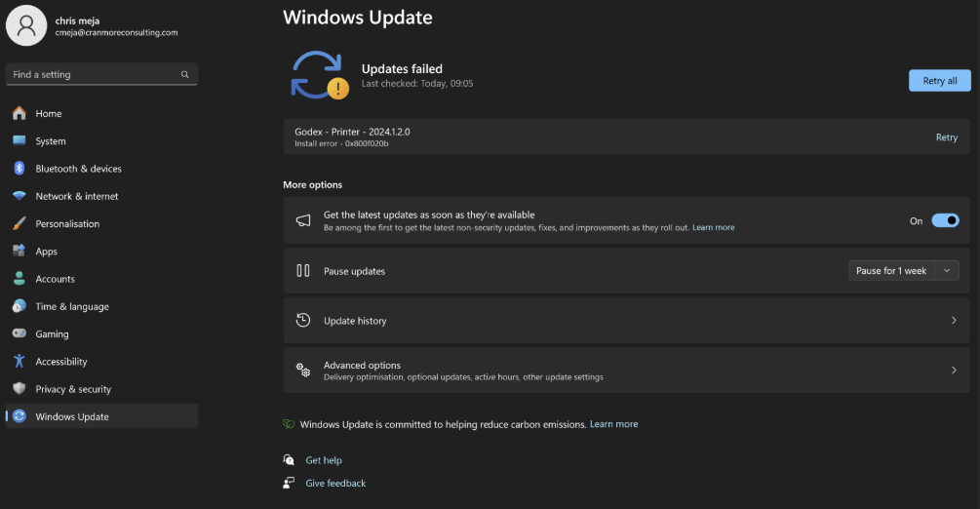Click the pause bars icon
The width and height of the screenshot is (980, 509).
[303, 270]
